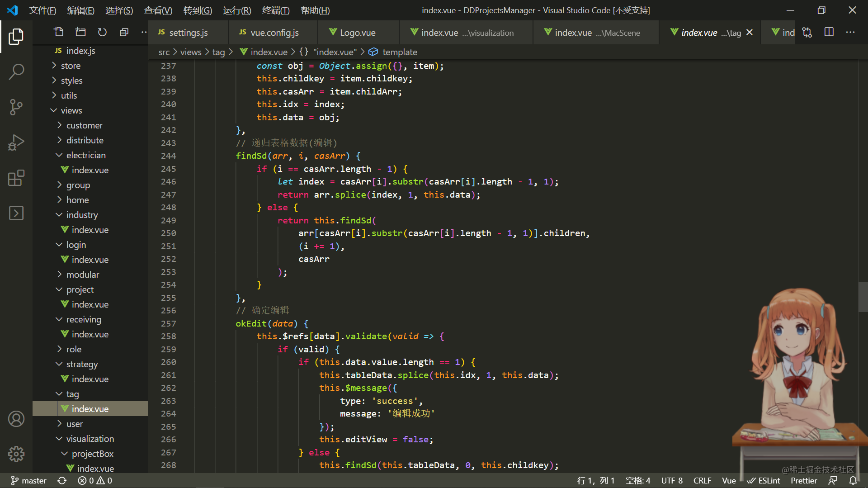Open the Extensions view
Image resolution: width=868 pixels, height=488 pixels.
click(x=16, y=178)
